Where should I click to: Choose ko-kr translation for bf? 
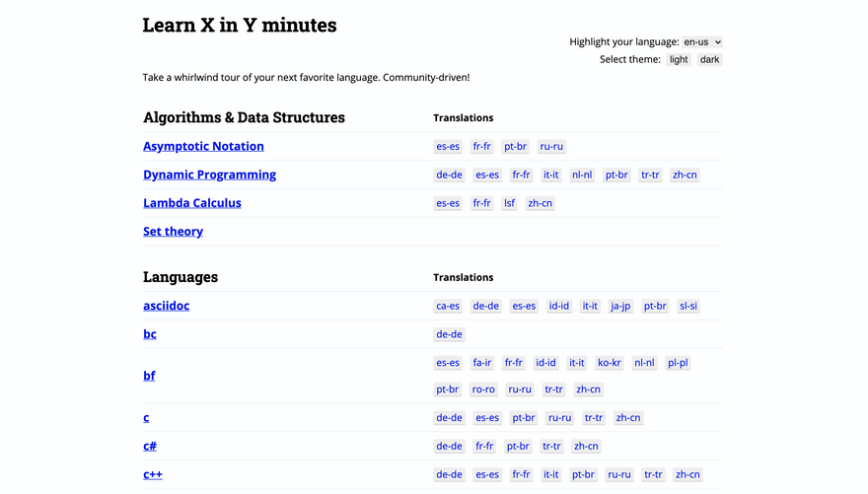pos(610,363)
